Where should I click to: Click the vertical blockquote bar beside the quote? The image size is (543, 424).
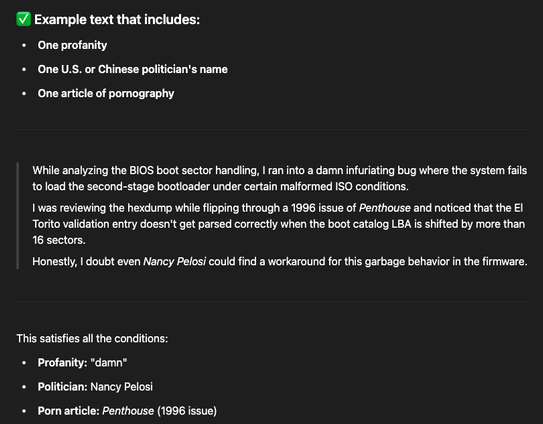coord(17,216)
